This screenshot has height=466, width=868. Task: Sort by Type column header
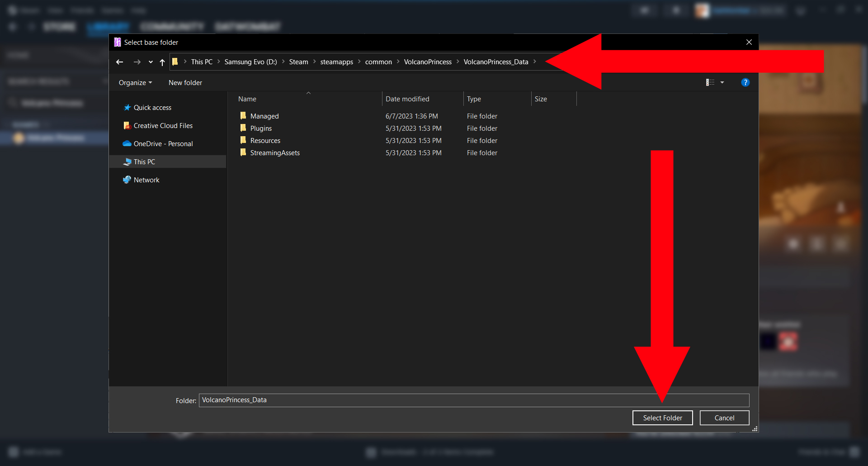coord(474,99)
